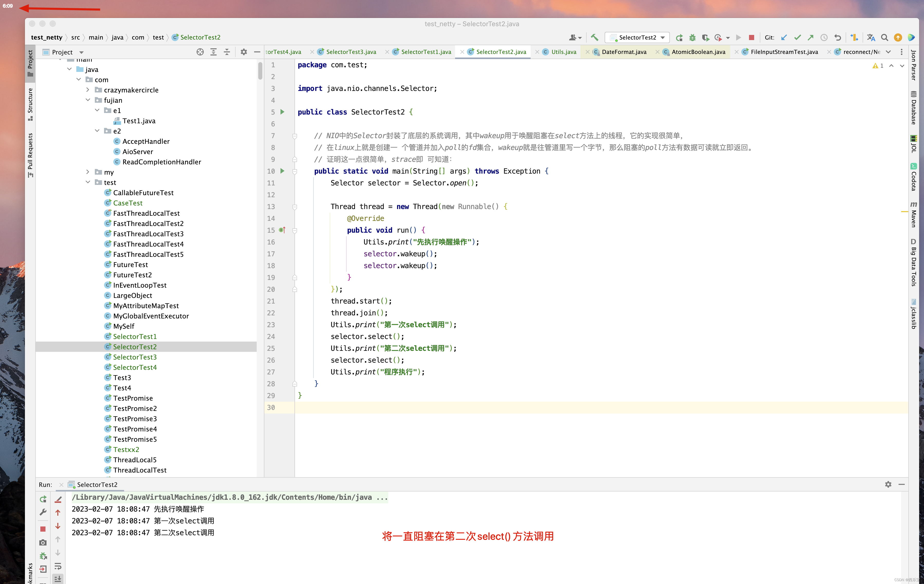Click the Rerun icon in Run panel
This screenshot has width=924, height=584.
click(x=43, y=499)
